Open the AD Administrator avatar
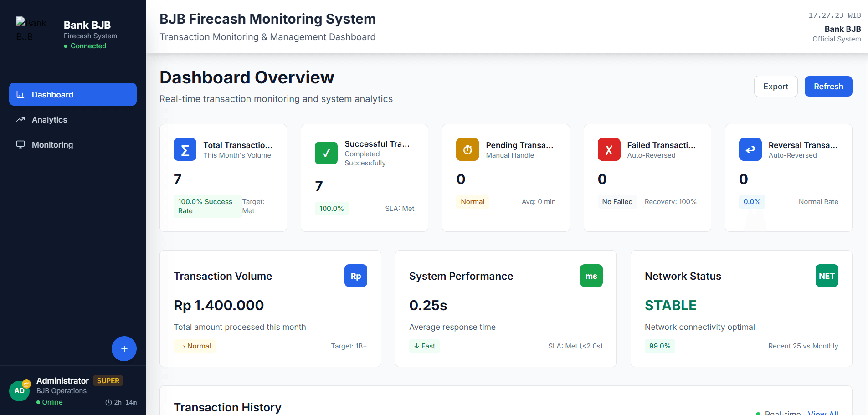 [19, 390]
